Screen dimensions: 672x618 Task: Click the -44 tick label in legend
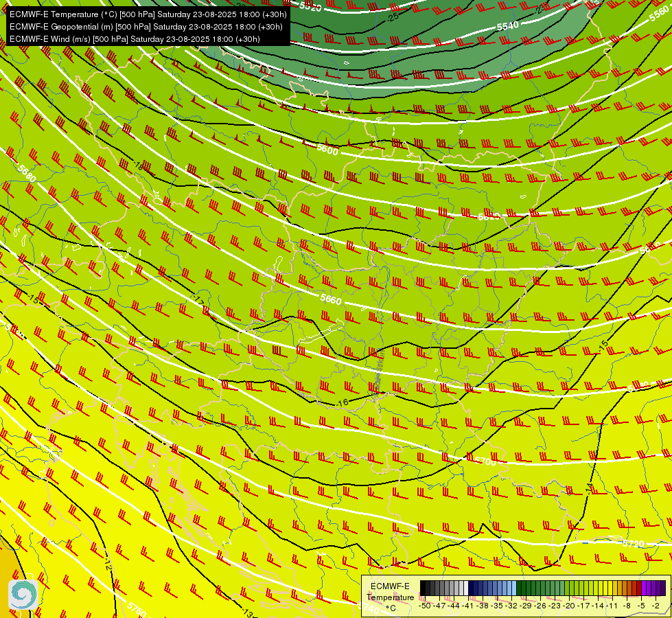tap(454, 606)
